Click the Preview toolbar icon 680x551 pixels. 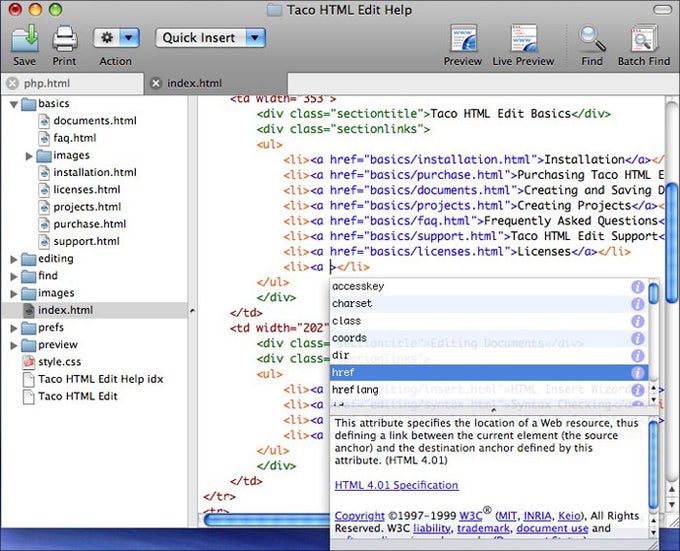pos(463,39)
